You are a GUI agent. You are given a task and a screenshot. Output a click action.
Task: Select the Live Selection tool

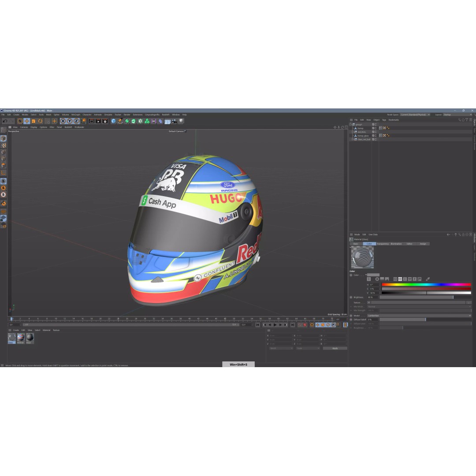20,121
